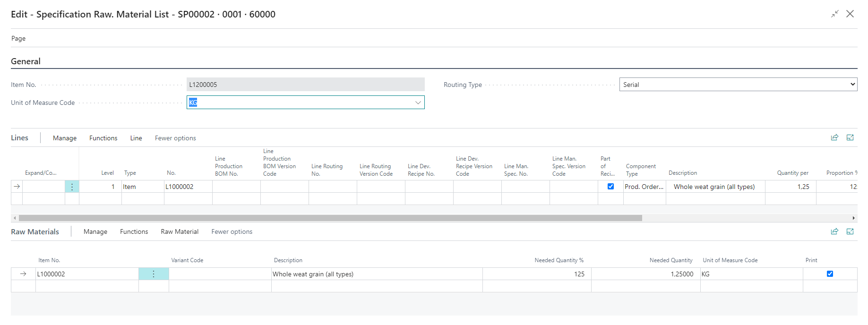The width and height of the screenshot is (868, 325).
Task: Click Unit of Measure Code cell KG in Raw Materials
Action: (x=751, y=274)
